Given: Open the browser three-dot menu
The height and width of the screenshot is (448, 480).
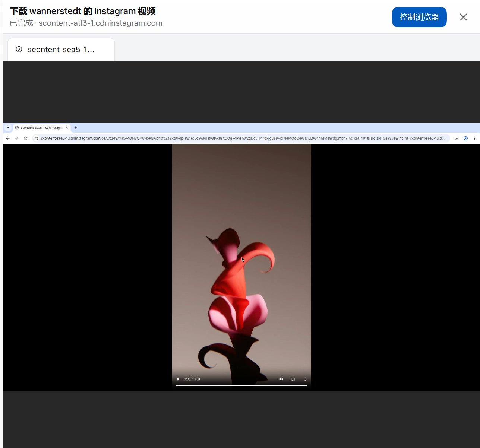Looking at the screenshot, I should coord(474,138).
